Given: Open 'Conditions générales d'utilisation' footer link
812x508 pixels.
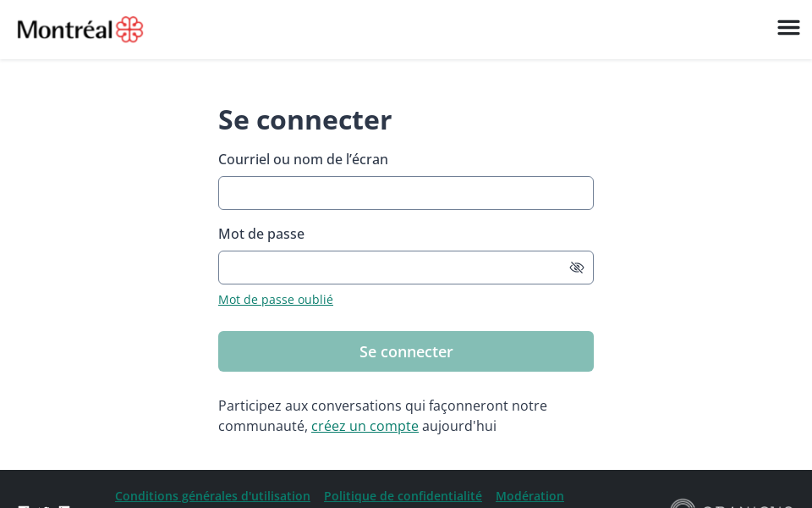Looking at the screenshot, I should (212, 496).
